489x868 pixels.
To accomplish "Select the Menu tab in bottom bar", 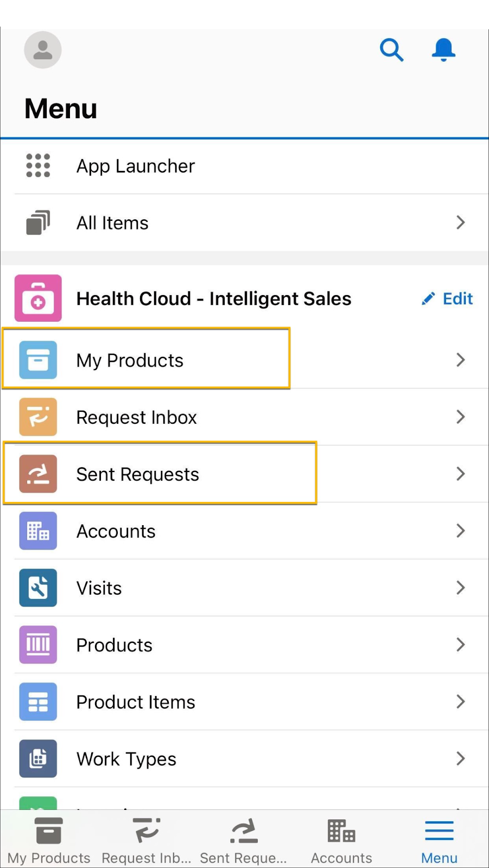I will tap(439, 840).
